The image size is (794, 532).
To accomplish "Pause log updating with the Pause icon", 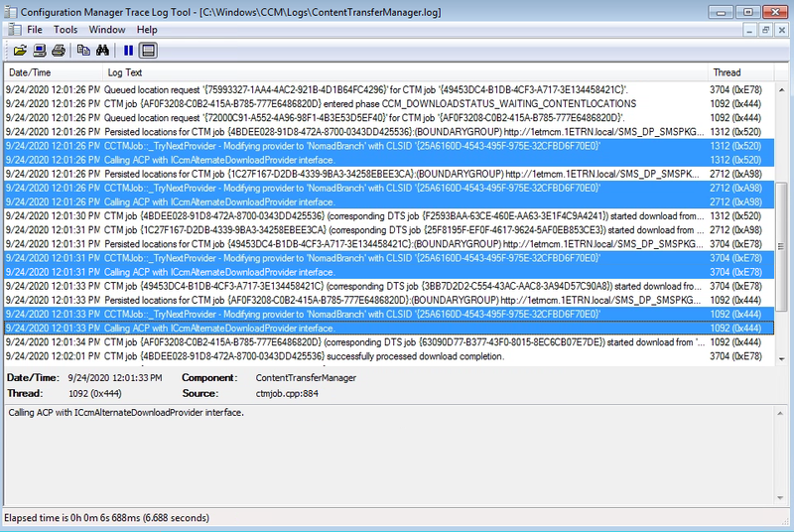I will (128, 51).
